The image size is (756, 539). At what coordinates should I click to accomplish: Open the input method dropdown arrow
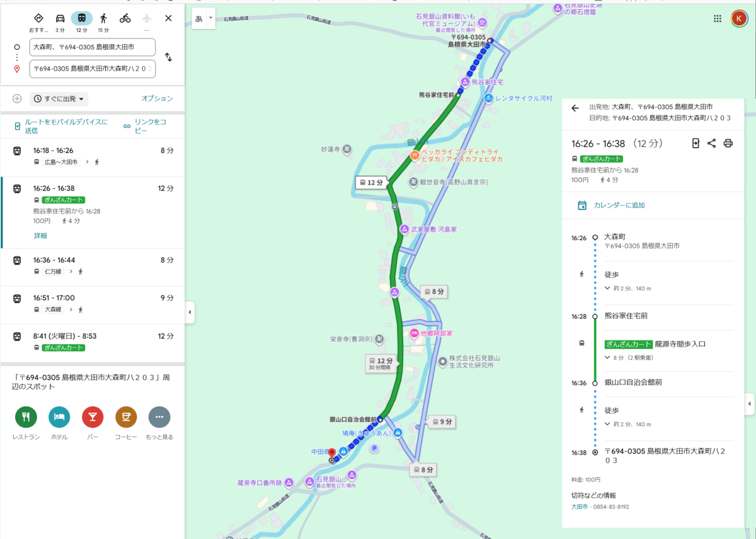point(211,18)
